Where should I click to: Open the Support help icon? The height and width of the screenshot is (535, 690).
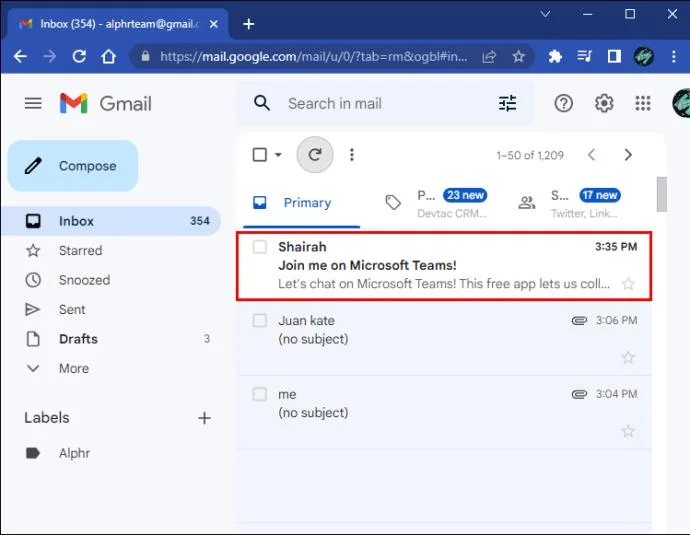[x=563, y=103]
